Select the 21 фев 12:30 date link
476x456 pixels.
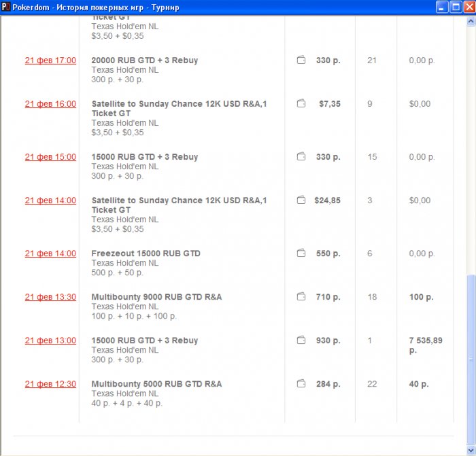[x=50, y=384]
